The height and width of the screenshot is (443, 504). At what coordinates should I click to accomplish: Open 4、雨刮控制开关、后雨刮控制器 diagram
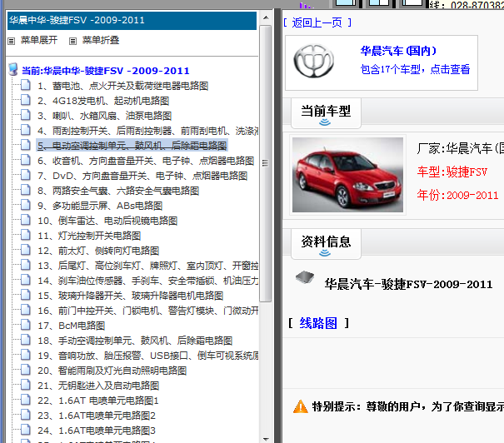[x=147, y=131]
